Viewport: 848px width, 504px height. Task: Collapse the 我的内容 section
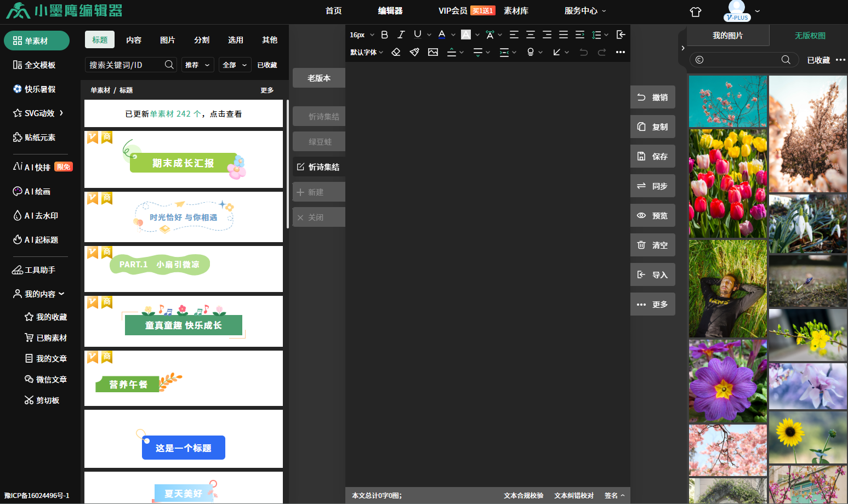(x=62, y=294)
